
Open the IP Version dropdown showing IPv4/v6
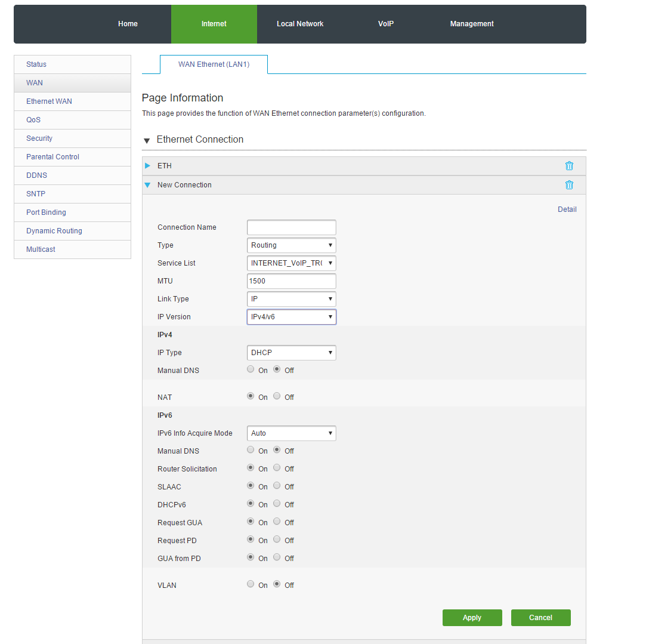point(291,317)
